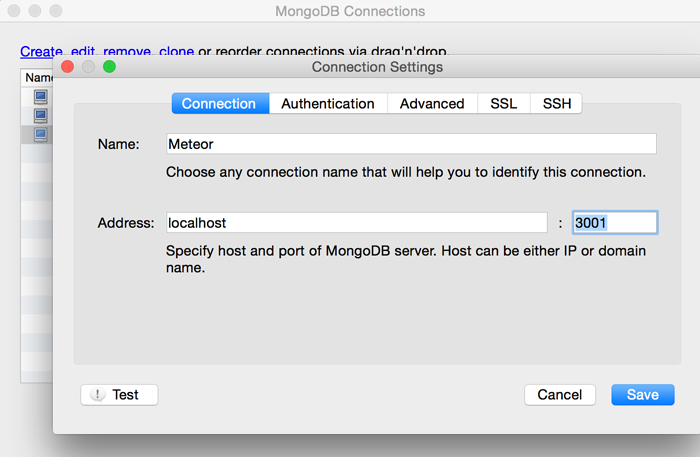Open the Advanced tab
Image resolution: width=700 pixels, height=457 pixels.
432,104
